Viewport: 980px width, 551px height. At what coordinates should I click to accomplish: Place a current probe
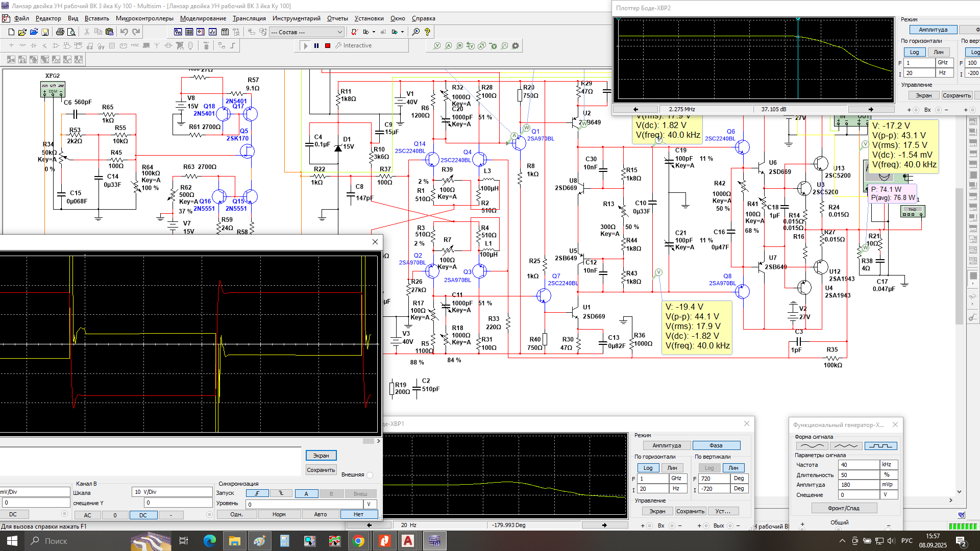[x=449, y=46]
